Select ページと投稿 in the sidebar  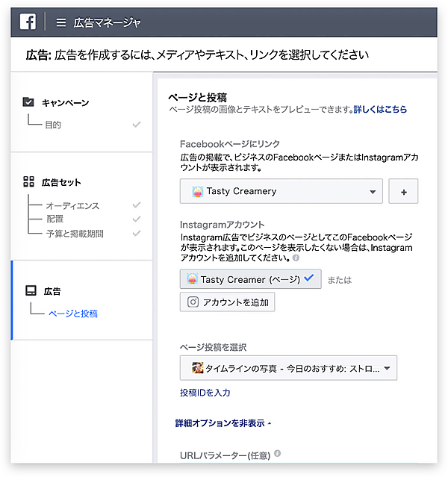pos(72,314)
